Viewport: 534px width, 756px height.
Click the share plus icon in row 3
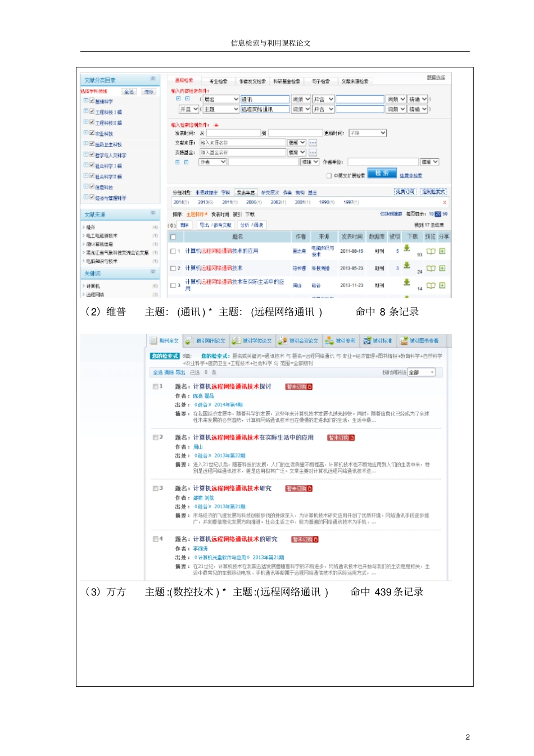[x=442, y=285]
